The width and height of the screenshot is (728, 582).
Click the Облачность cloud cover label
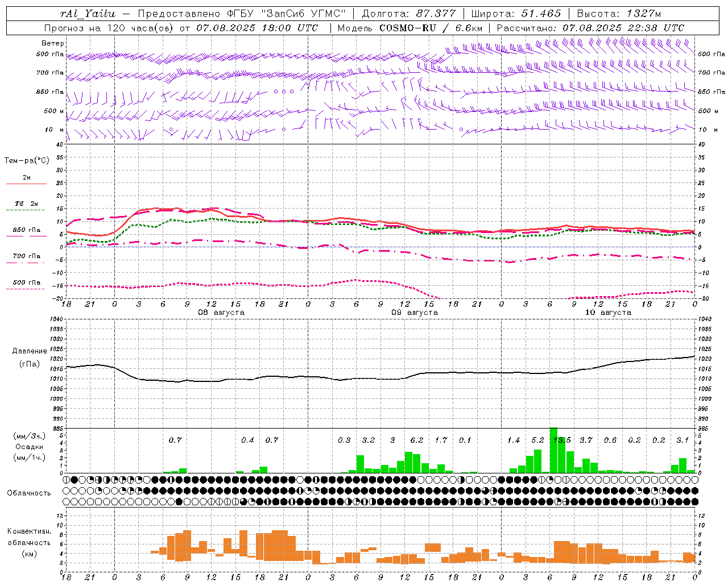[x=29, y=493]
